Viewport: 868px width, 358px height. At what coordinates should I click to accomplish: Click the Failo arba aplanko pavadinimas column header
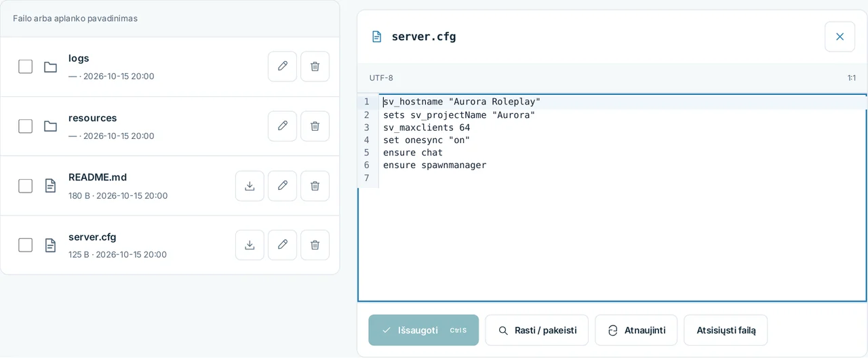[75, 18]
